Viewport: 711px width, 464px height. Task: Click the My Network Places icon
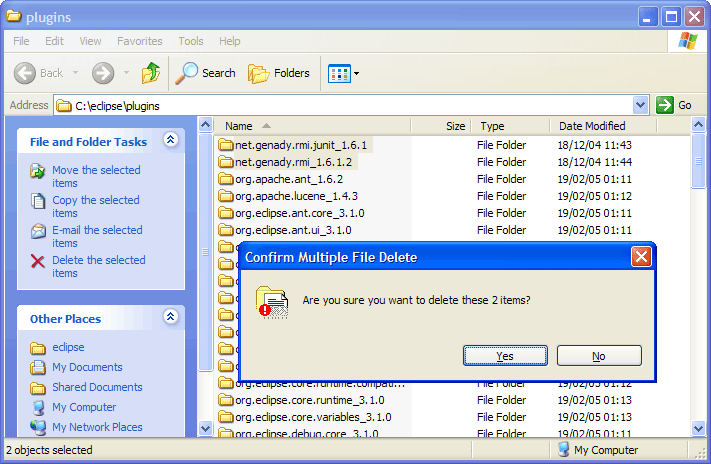coord(38,427)
